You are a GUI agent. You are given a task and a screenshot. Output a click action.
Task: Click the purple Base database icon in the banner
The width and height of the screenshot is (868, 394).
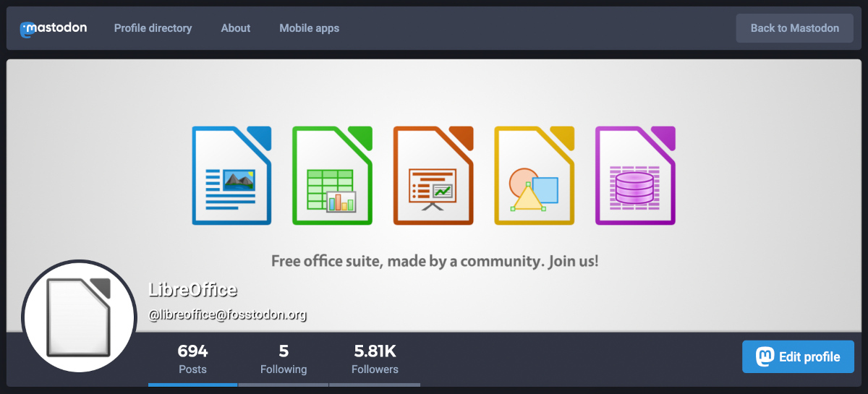[x=635, y=176]
